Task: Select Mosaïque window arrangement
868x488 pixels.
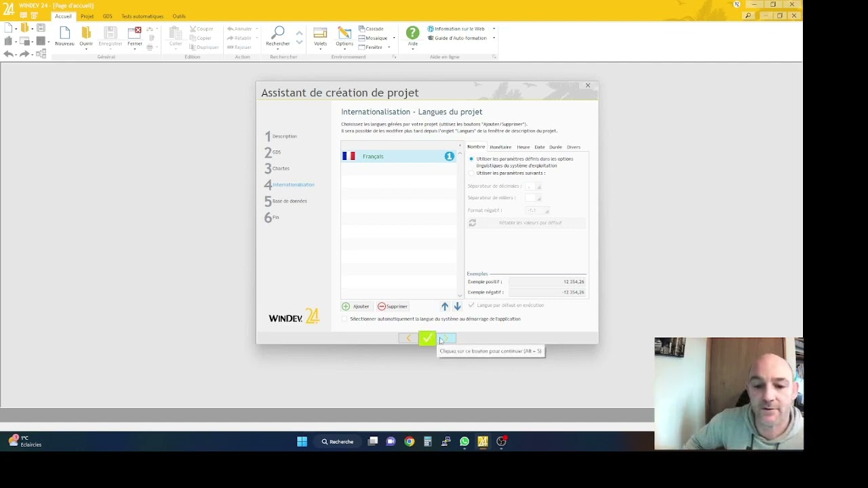Action: point(373,38)
